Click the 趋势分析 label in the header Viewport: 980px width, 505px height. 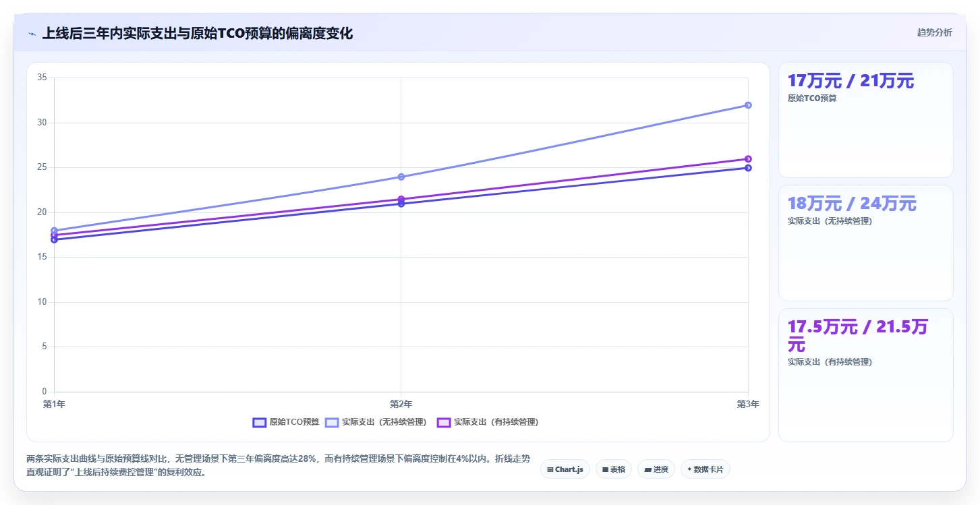(934, 32)
